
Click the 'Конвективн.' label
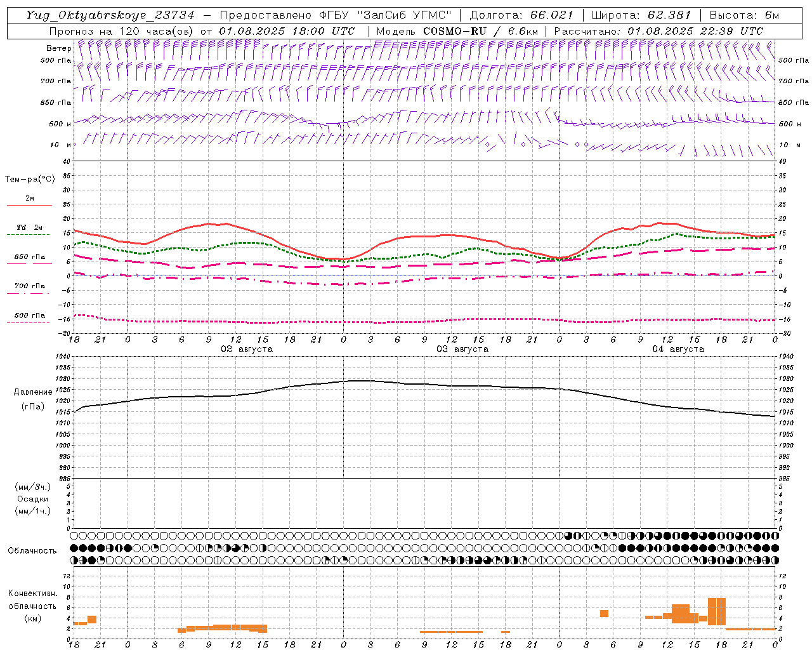(33, 594)
